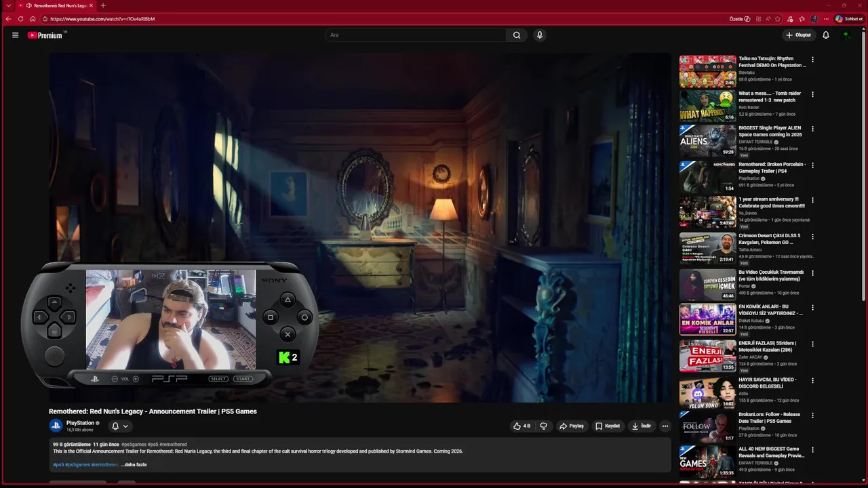Open the tab search chevron dropdown
This screenshot has height=488, width=868.
click(8, 5)
